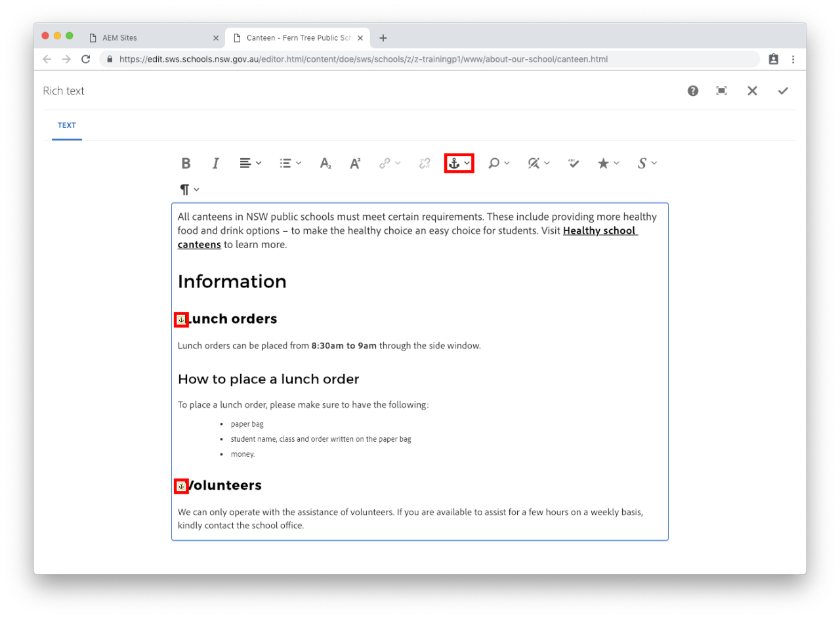The image size is (840, 619).
Task: Close the AEM Sites browser tab
Action: 215,38
